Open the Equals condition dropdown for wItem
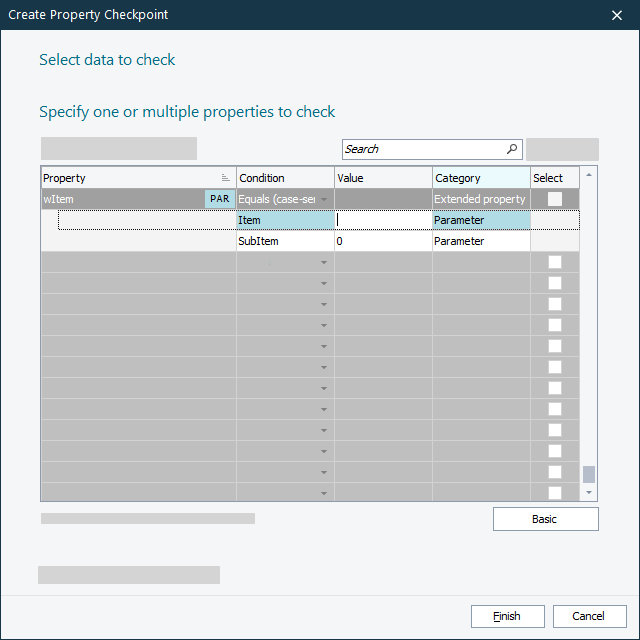Image resolution: width=640 pixels, height=640 pixels. (x=324, y=200)
